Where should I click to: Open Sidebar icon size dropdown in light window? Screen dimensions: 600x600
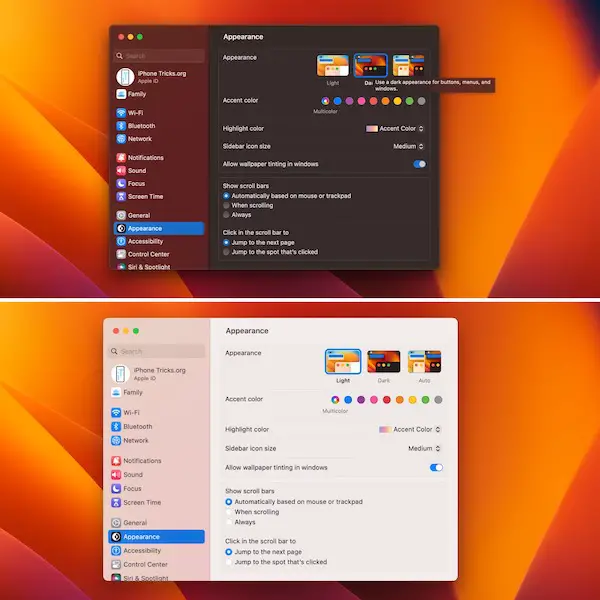click(x=424, y=448)
